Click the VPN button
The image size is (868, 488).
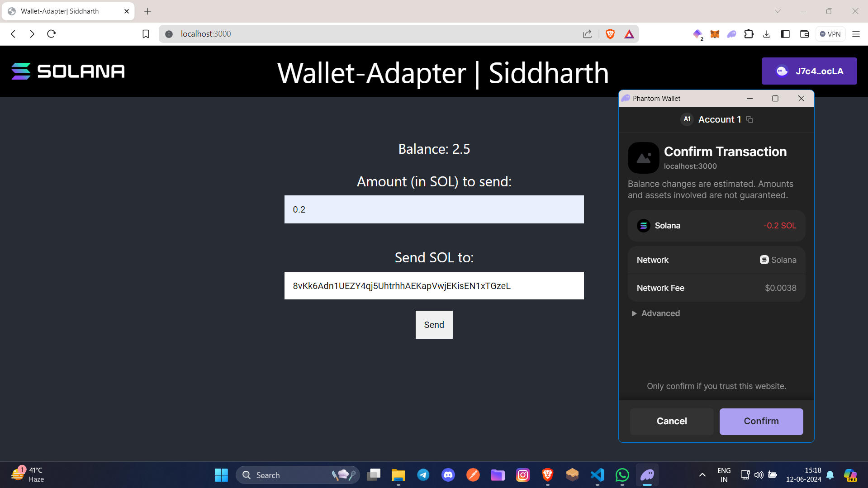point(830,34)
